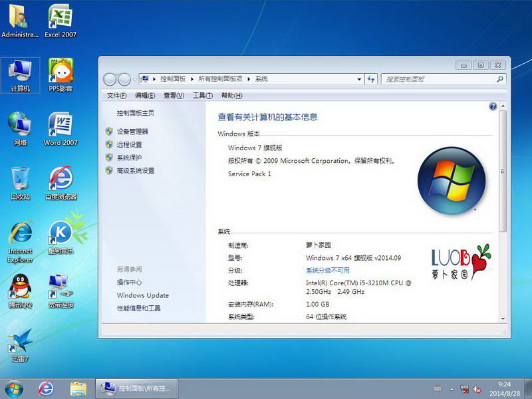Launch Excel 2007 from the desktop

coord(61,21)
